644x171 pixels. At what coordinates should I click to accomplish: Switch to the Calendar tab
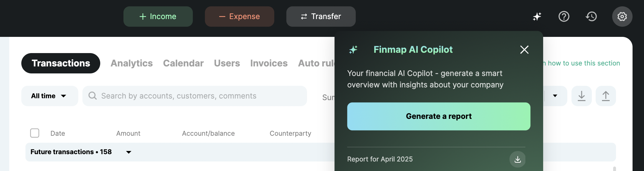pos(183,63)
